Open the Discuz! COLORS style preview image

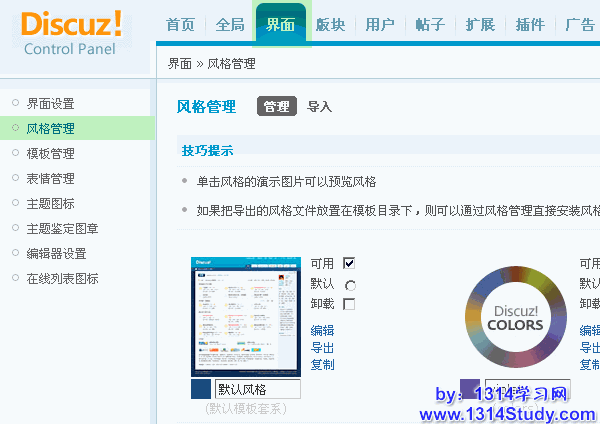[x=514, y=315]
